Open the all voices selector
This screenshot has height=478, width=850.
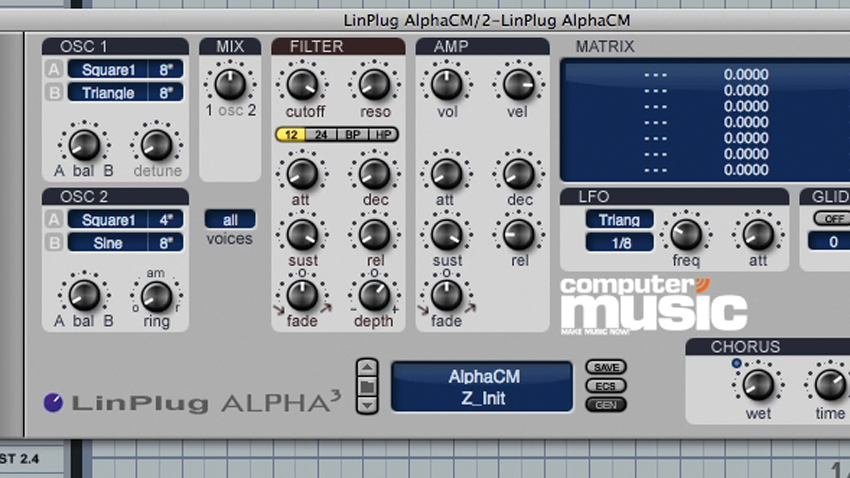pyautogui.click(x=230, y=219)
